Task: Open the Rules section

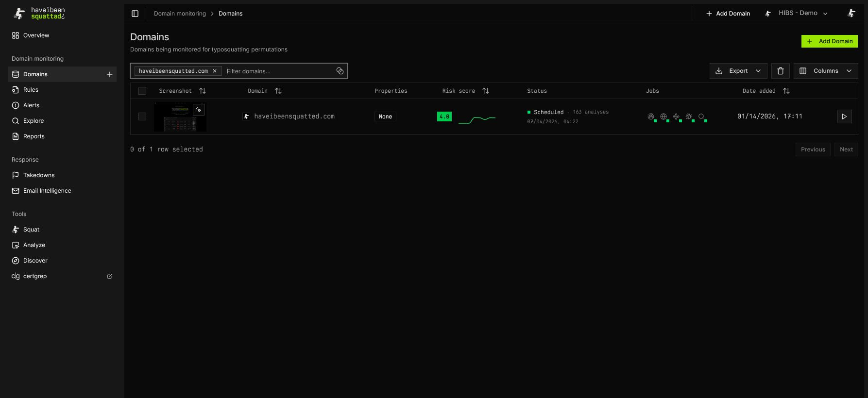Action: [62, 90]
